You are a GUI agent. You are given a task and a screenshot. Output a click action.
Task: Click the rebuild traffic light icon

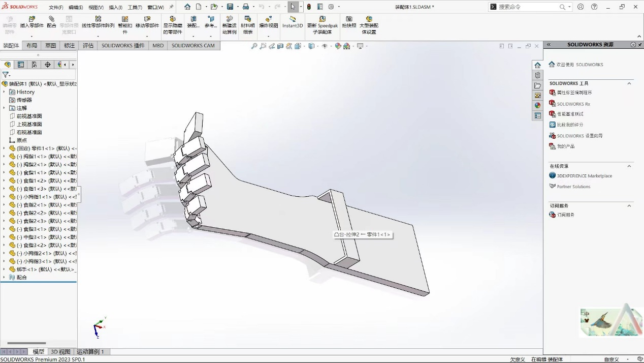(x=309, y=7)
